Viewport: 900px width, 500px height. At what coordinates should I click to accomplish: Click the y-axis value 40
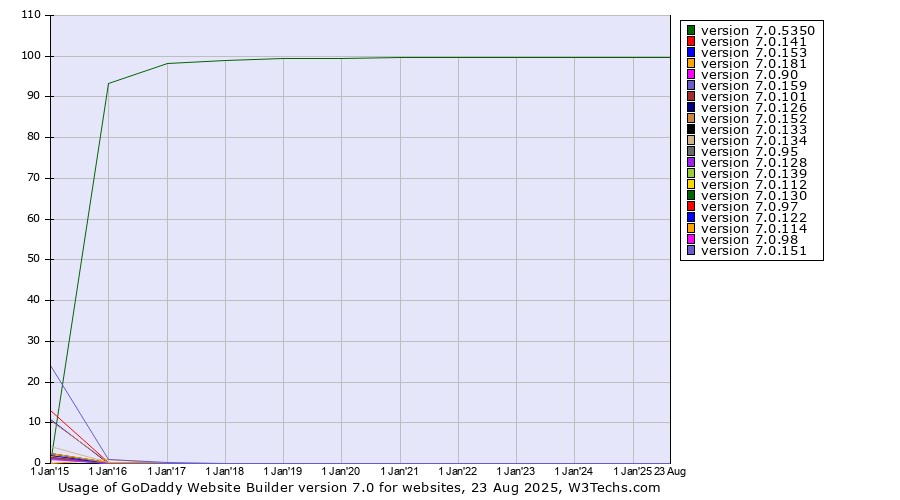[x=33, y=300]
